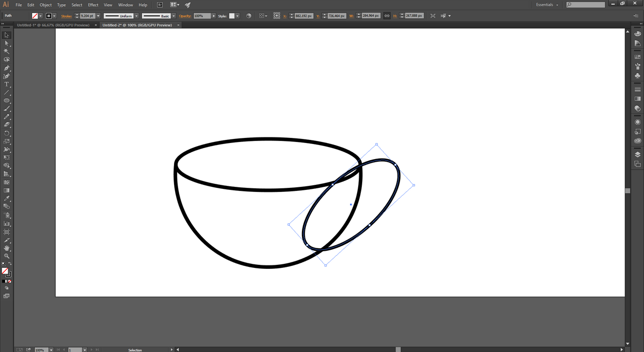
Task: Activate the Hand tool
Action: click(7, 248)
